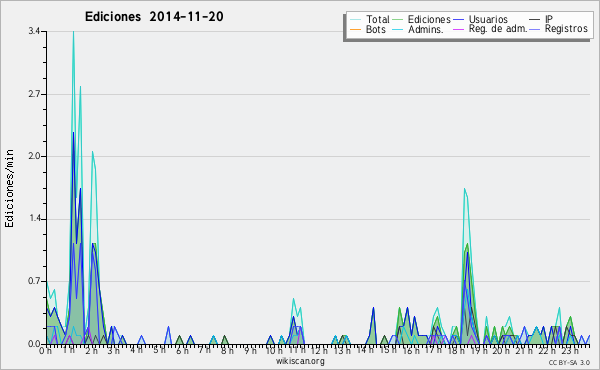Click the x-axis label '0 h'

pos(45,351)
